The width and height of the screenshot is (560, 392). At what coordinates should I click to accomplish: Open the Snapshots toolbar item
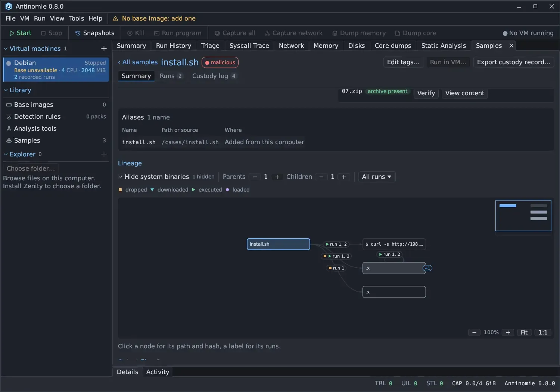point(95,33)
